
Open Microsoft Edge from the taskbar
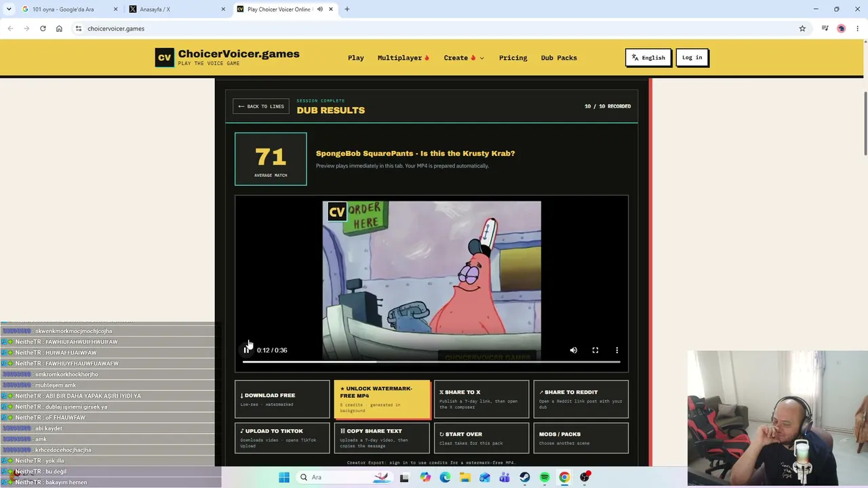click(445, 477)
